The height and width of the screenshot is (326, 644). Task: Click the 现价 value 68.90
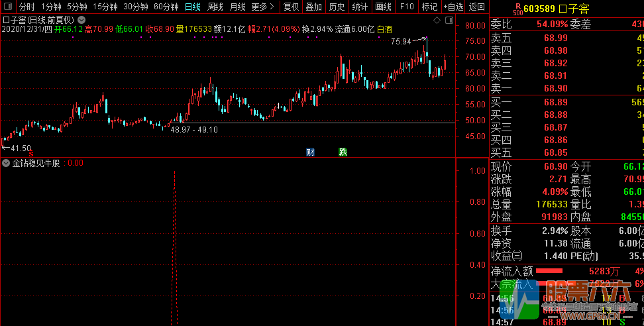point(556,167)
